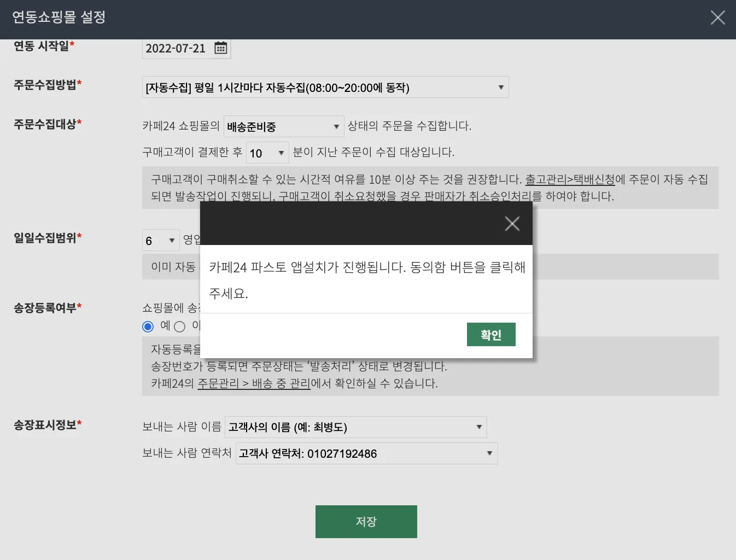Expand the 배송준비중 order status dropdown
Image resolution: width=736 pixels, height=560 pixels.
pos(284,126)
